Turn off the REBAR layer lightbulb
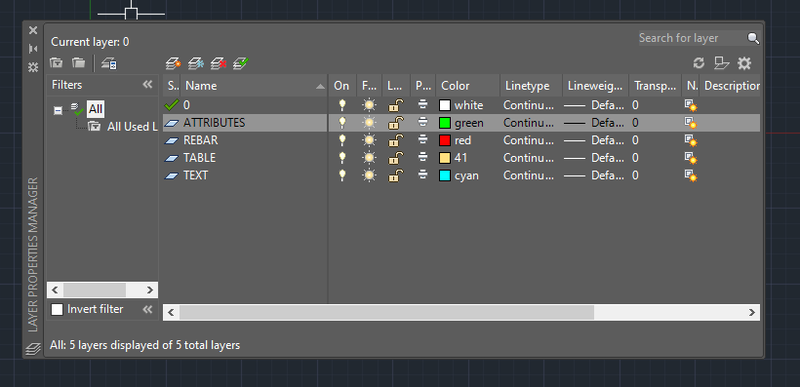800x387 pixels. tap(342, 140)
